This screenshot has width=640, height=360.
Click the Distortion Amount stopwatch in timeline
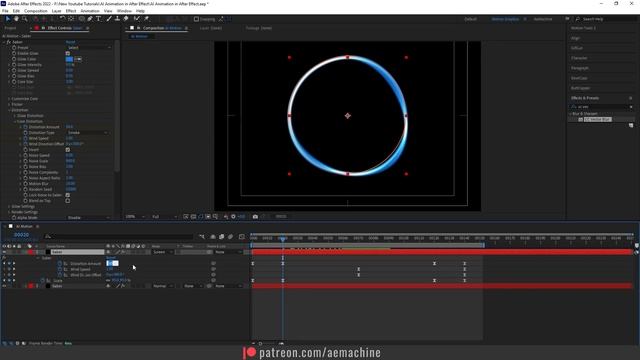click(x=60, y=264)
